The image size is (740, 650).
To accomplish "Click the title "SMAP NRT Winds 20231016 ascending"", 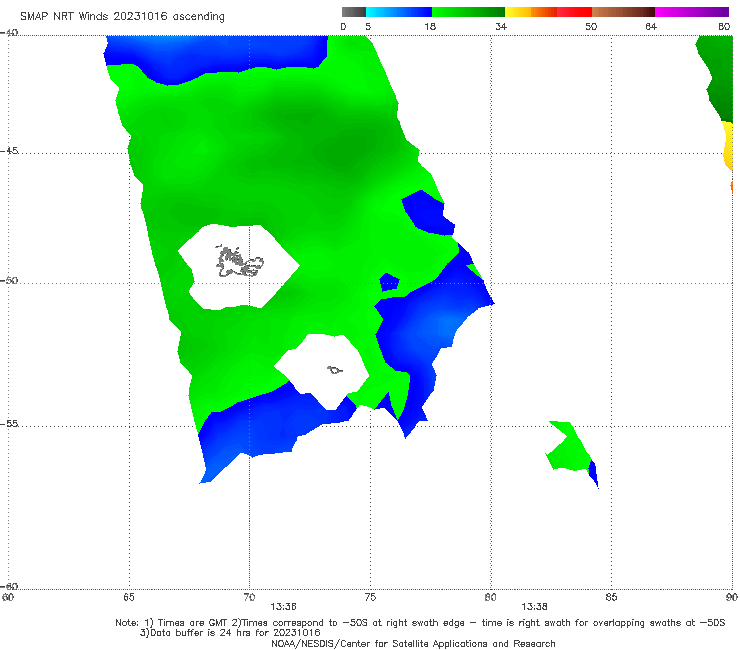I will tap(122, 16).
